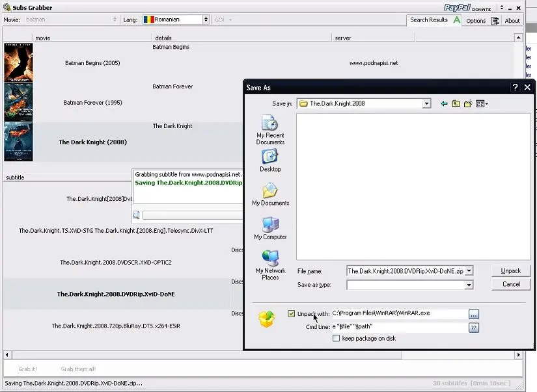Screen dimensions: 537x392
Task: Enable keep package on disk
Action: tap(336, 338)
